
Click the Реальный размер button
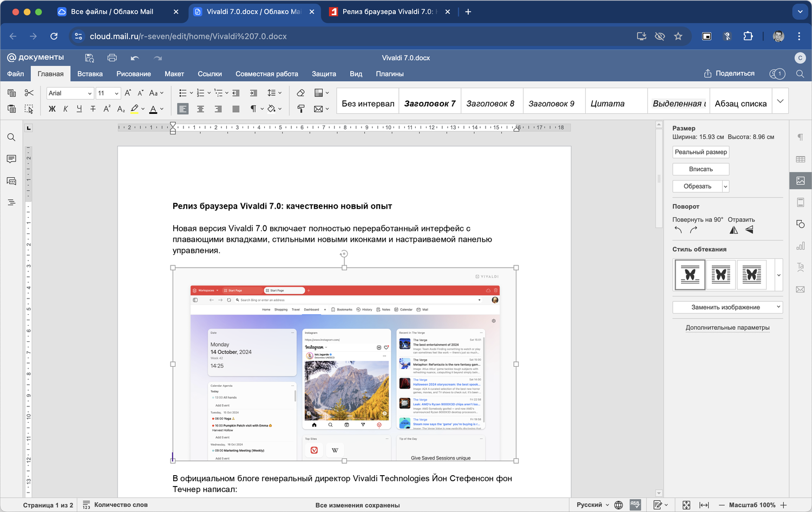click(700, 152)
